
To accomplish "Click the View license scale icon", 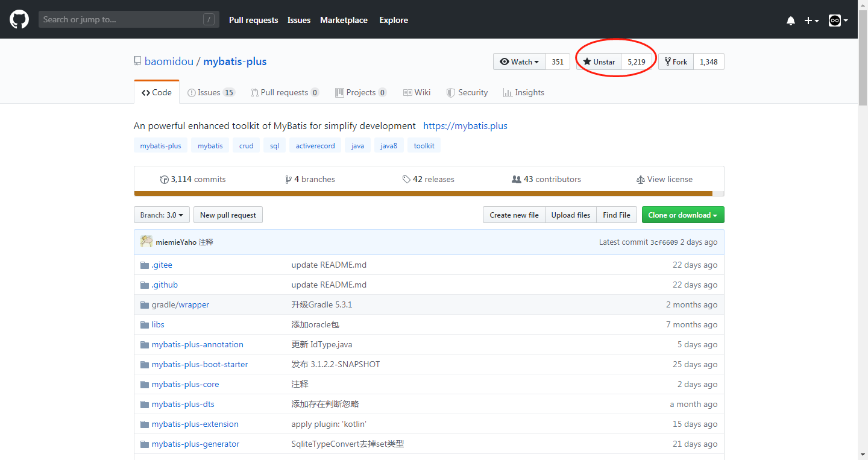I will [640, 180].
